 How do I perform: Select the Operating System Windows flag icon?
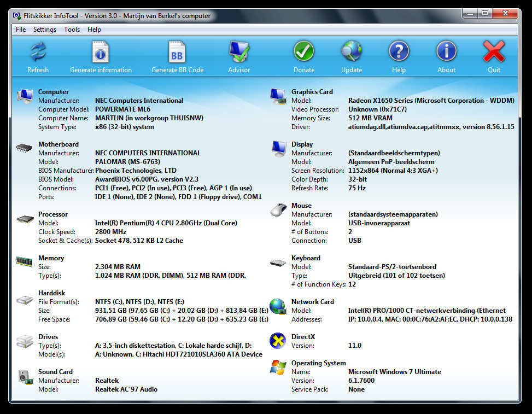278,368
